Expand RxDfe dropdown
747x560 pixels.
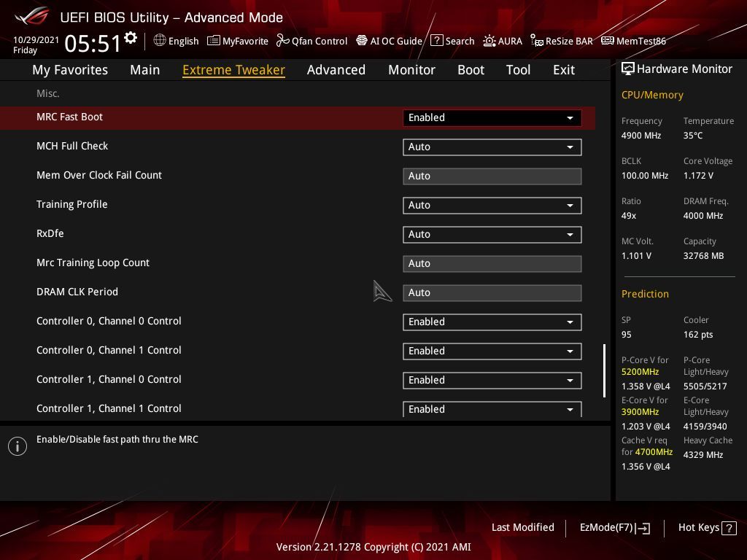coord(492,234)
